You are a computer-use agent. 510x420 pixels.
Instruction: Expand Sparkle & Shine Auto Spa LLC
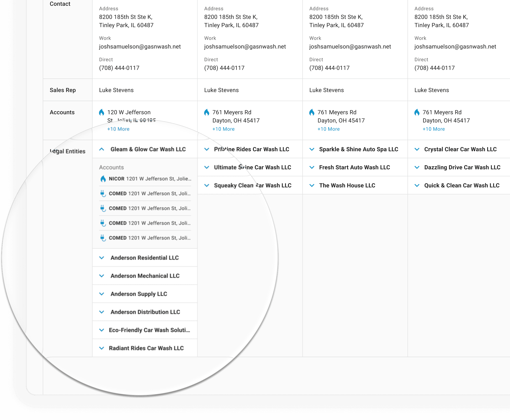312,149
